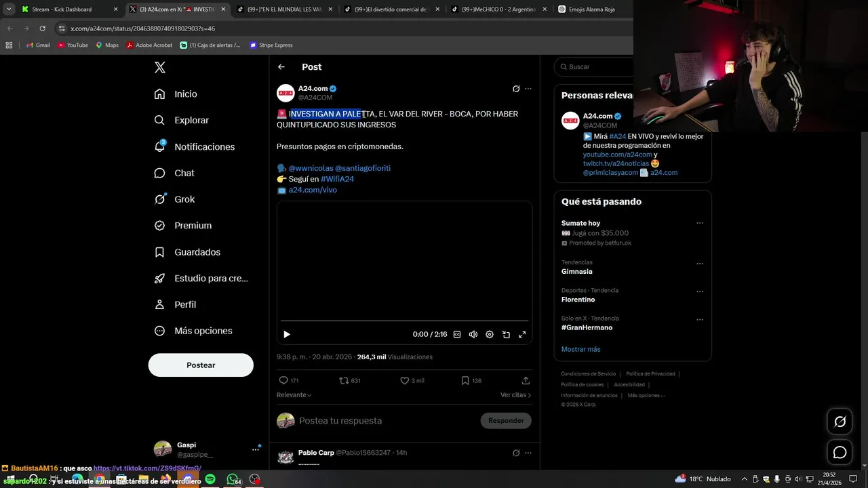Click the reply icon showing 171
The width and height of the screenshot is (868, 488).
(x=289, y=380)
